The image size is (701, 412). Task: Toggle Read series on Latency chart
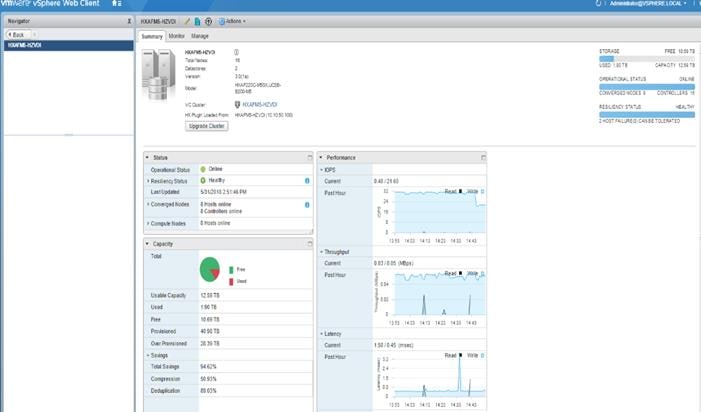pyautogui.click(x=453, y=355)
